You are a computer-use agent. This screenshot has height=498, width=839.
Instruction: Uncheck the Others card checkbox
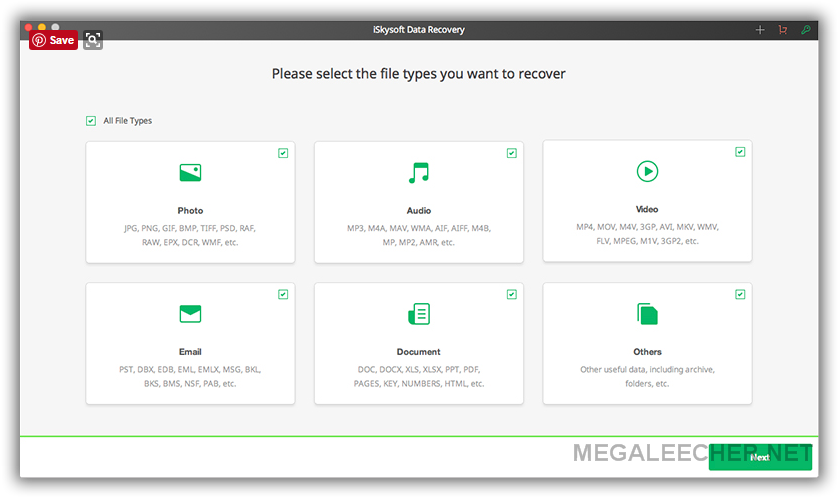pyautogui.click(x=740, y=295)
